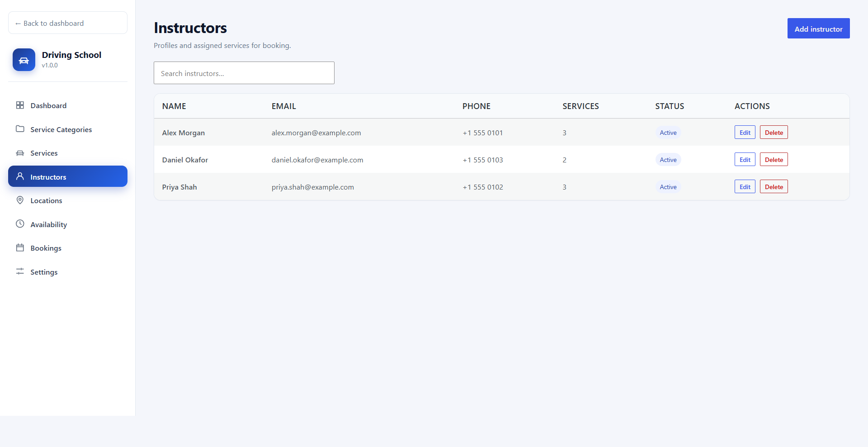Click the Driving School title text
Image resolution: width=868 pixels, height=447 pixels.
(71, 55)
